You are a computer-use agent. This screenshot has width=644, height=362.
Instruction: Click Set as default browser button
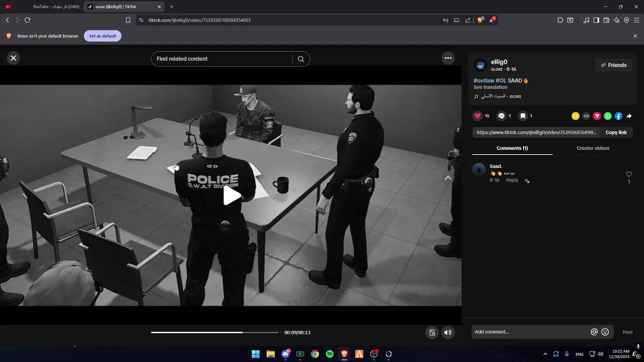103,36
